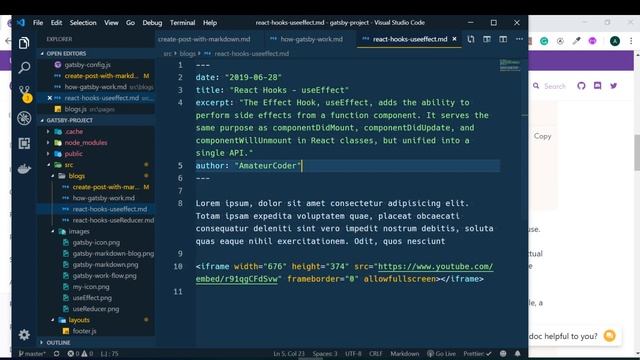Change UTF-8 file encoding
This screenshot has width=640, height=360.
(353, 353)
